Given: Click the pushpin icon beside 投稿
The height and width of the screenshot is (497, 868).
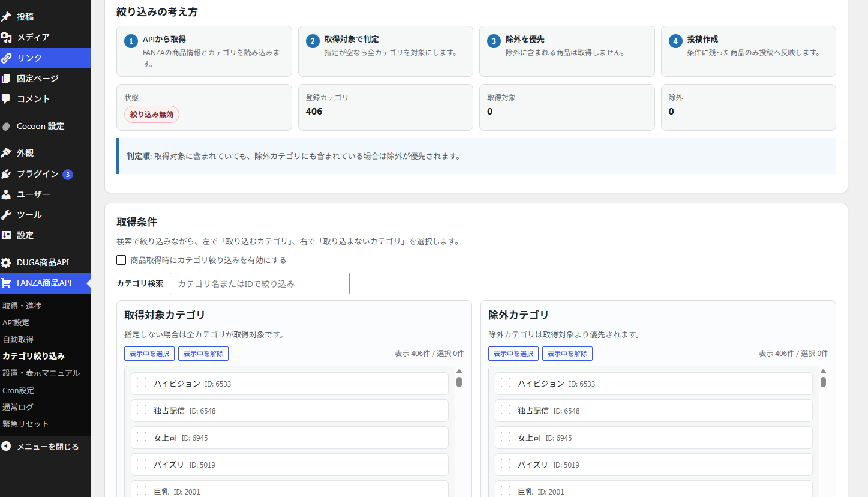Looking at the screenshot, I should point(6,17).
